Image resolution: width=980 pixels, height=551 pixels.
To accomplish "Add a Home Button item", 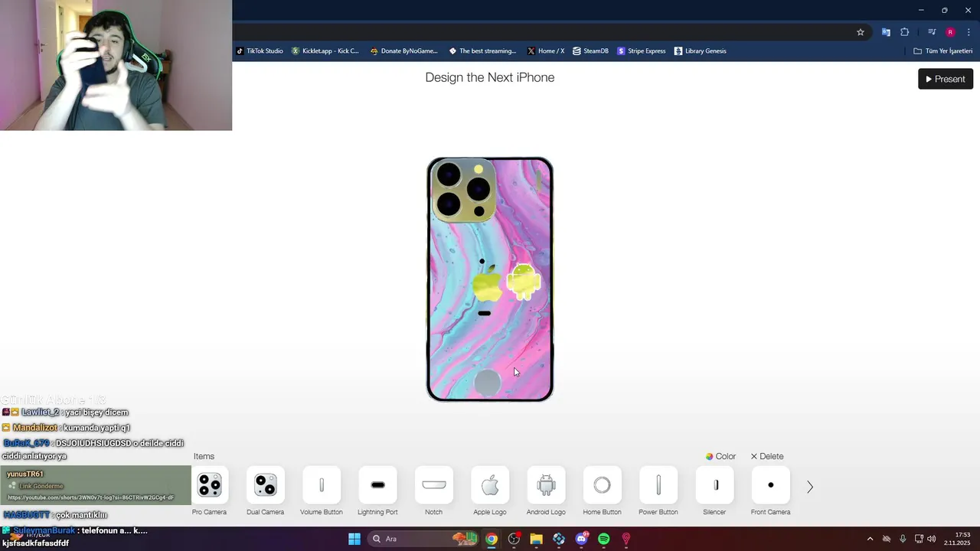I will tap(602, 485).
